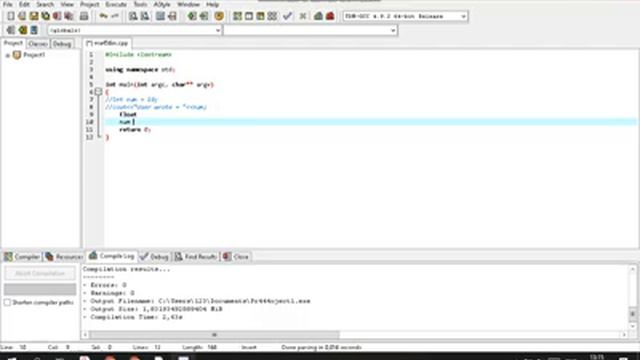
Task: Click the Debug checkmark icon
Action: [287, 16]
